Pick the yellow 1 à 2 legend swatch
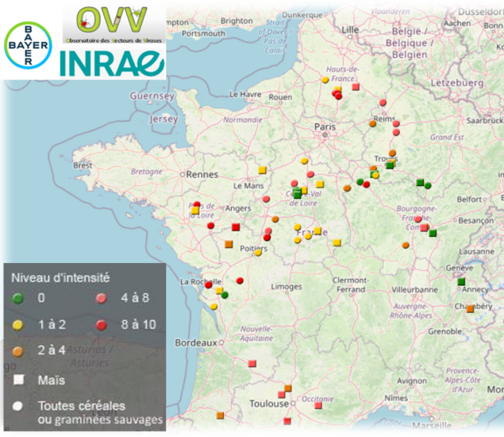 click(x=16, y=324)
